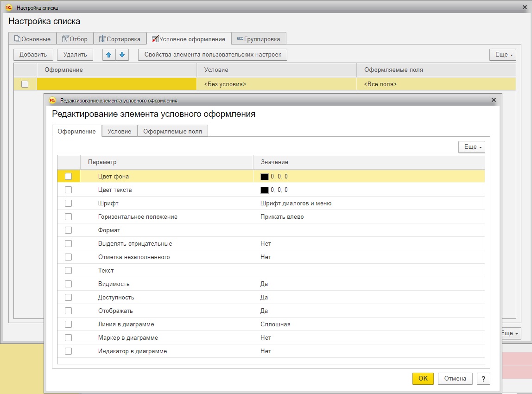Enable the Горизонтальное положение checkbox
532x394 pixels.
68,216
